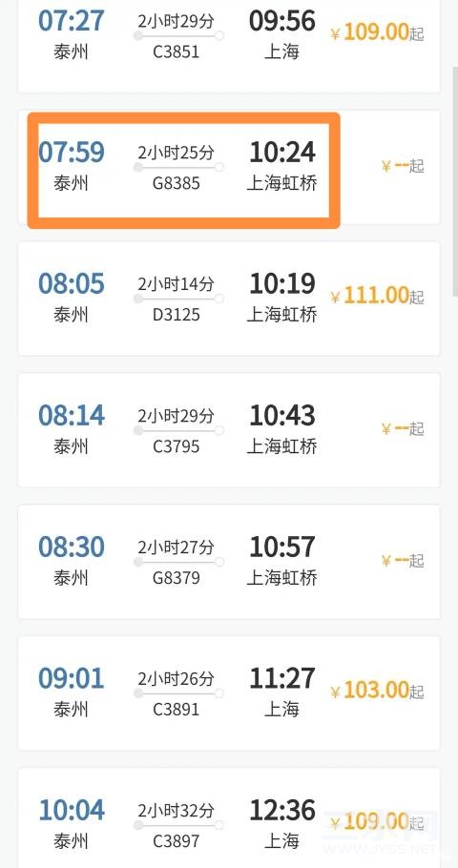Tap the ¥111.00 price for D3125
The image size is (458, 868).
[377, 296]
